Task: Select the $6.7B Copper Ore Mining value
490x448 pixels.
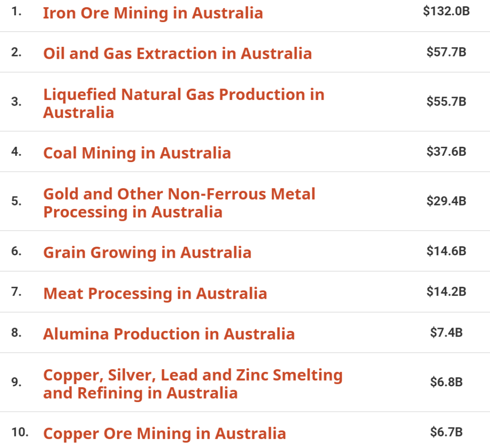Action: coord(446,432)
